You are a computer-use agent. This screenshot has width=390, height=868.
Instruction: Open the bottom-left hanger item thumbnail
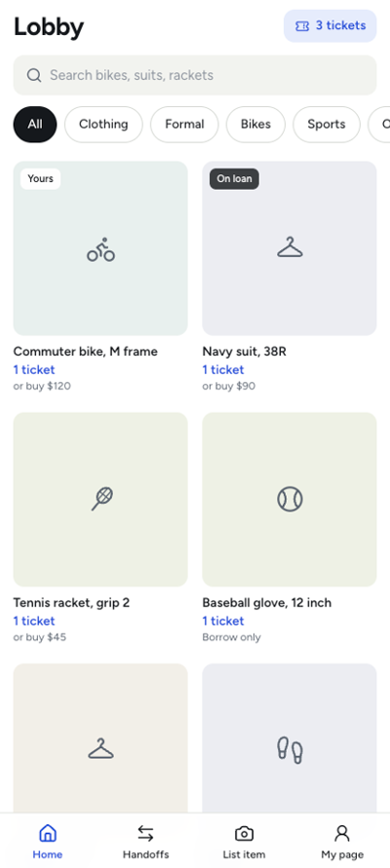pyautogui.click(x=100, y=737)
